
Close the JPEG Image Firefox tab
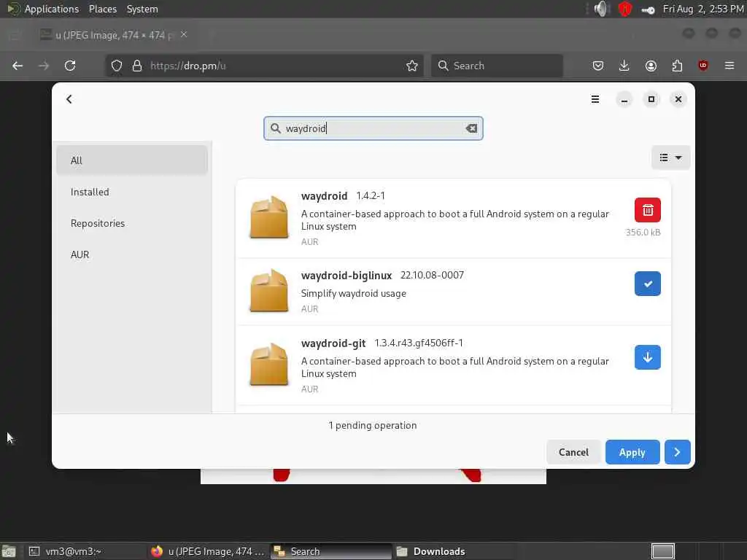pyautogui.click(x=183, y=34)
